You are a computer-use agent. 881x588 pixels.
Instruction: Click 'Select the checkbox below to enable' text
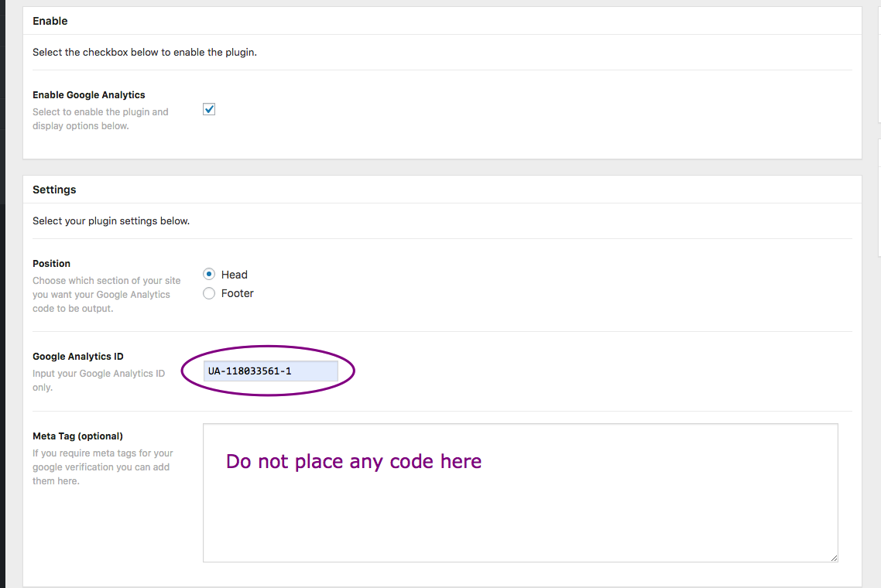pyautogui.click(x=145, y=53)
